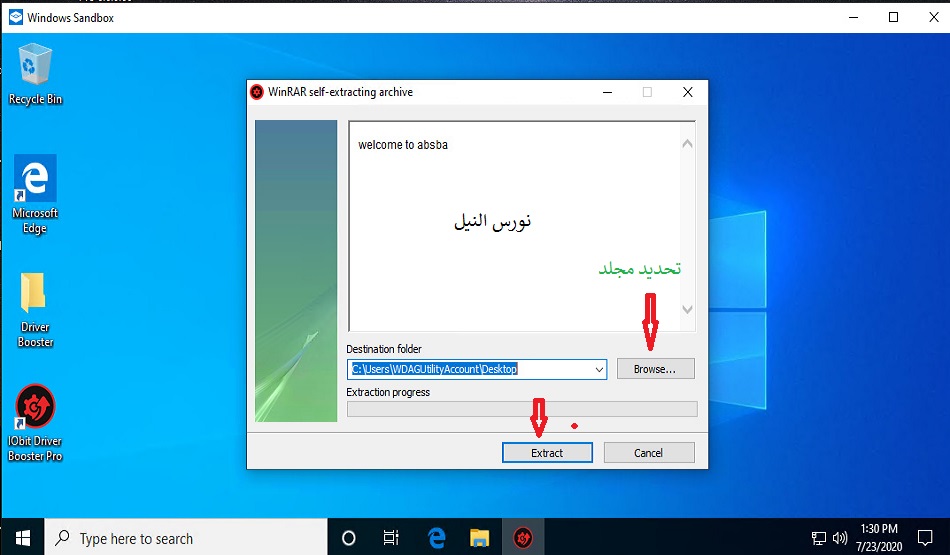Click the Type here to search box

pos(185,538)
